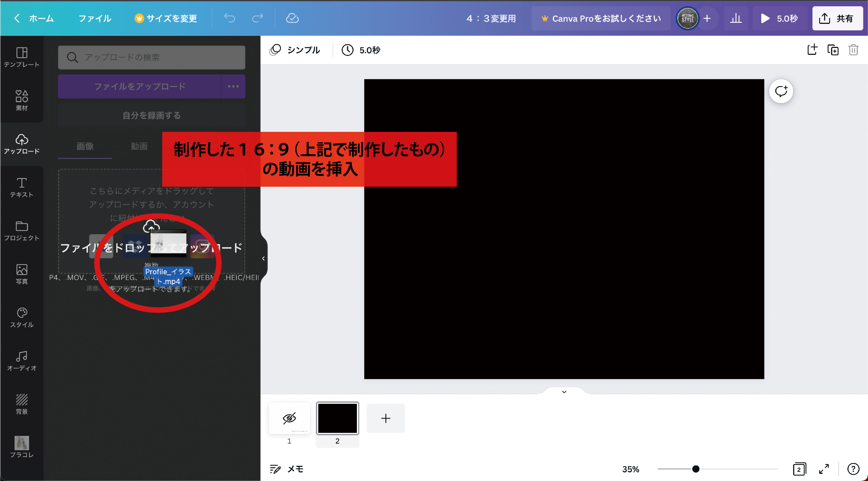The height and width of the screenshot is (481, 868).
Task: Open more options next to upload button
Action: 233,87
